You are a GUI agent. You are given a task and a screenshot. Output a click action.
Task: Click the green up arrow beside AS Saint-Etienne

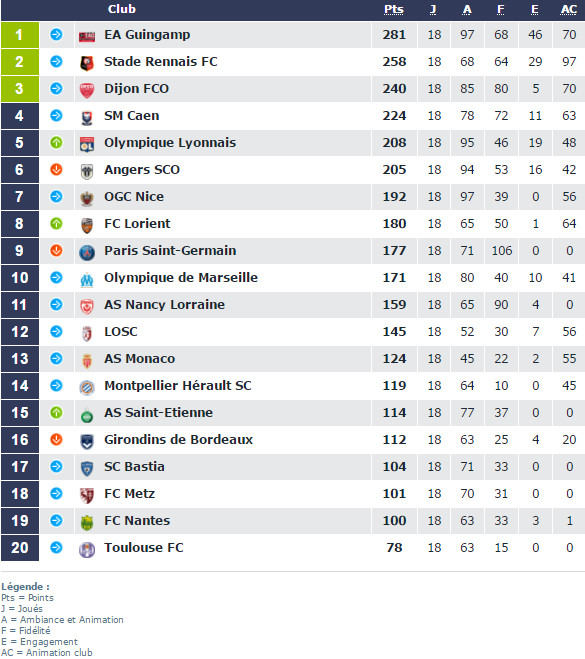point(56,413)
